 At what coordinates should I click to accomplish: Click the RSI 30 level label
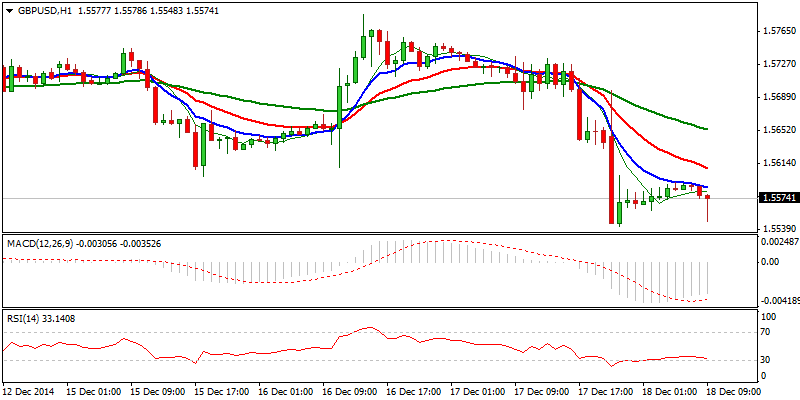tap(767, 360)
